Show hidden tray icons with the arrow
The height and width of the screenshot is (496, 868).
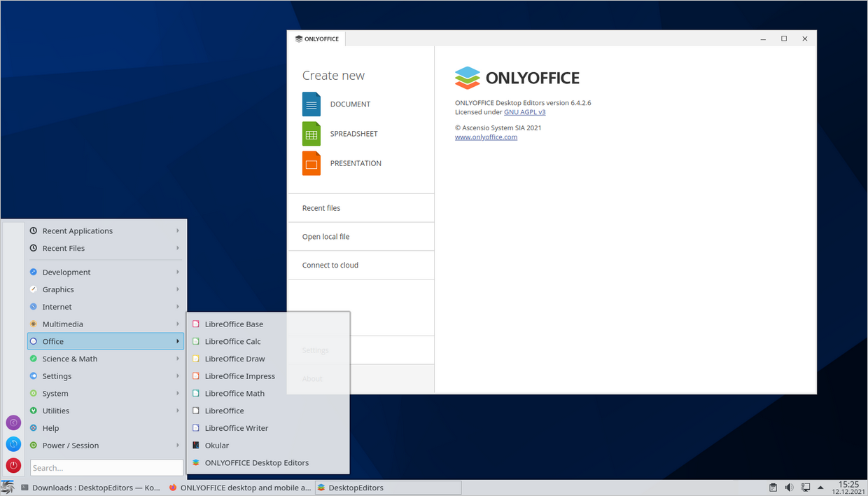click(x=820, y=487)
